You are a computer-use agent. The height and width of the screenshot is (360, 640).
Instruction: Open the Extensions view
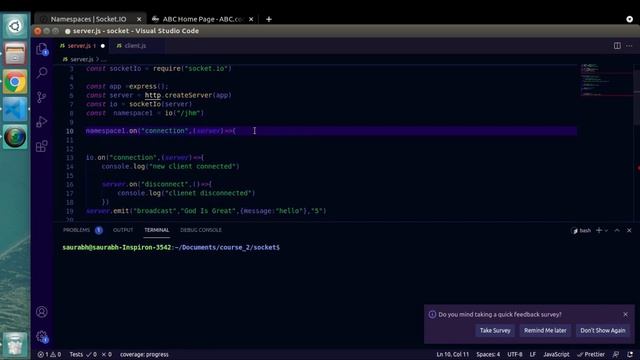(x=42, y=146)
